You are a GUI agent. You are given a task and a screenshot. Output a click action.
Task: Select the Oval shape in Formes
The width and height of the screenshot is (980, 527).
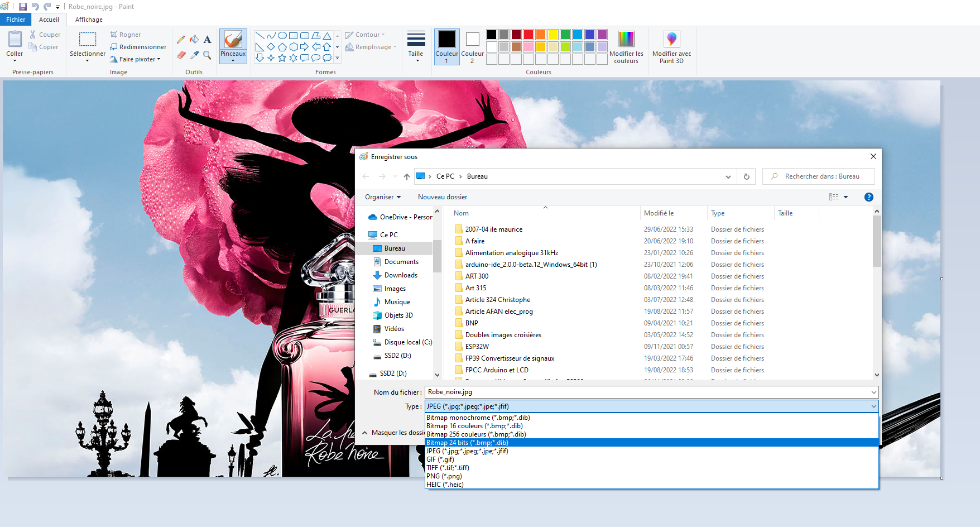click(282, 36)
